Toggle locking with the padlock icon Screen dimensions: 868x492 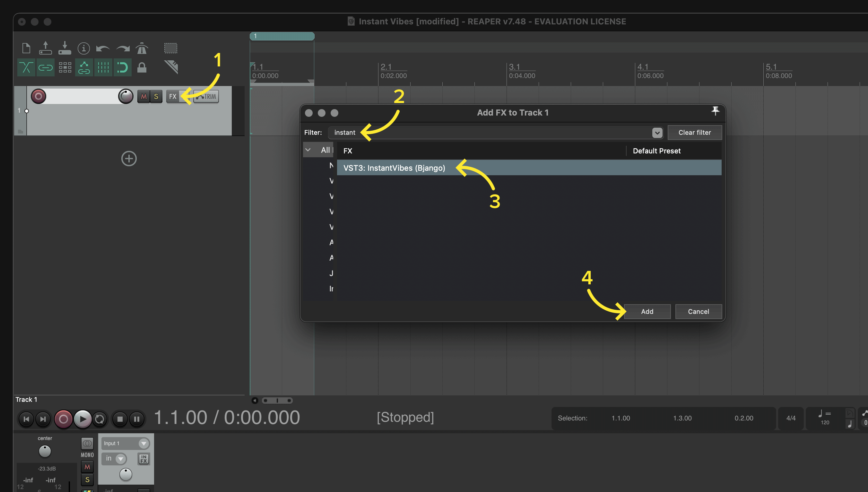click(x=142, y=68)
